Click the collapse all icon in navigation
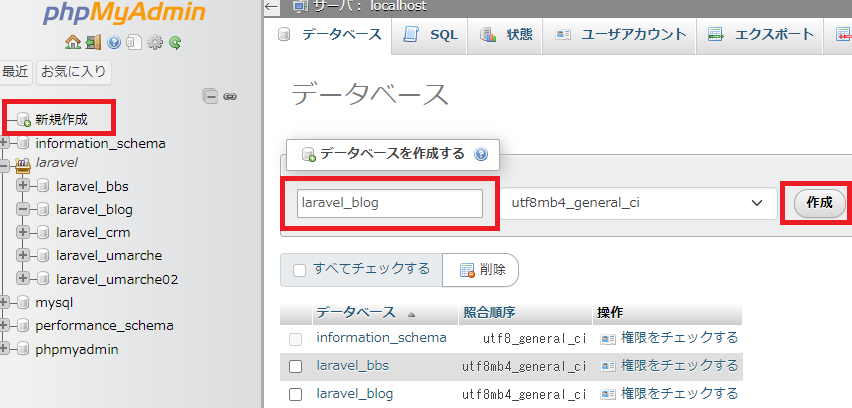This screenshot has width=852, height=408. click(210, 97)
